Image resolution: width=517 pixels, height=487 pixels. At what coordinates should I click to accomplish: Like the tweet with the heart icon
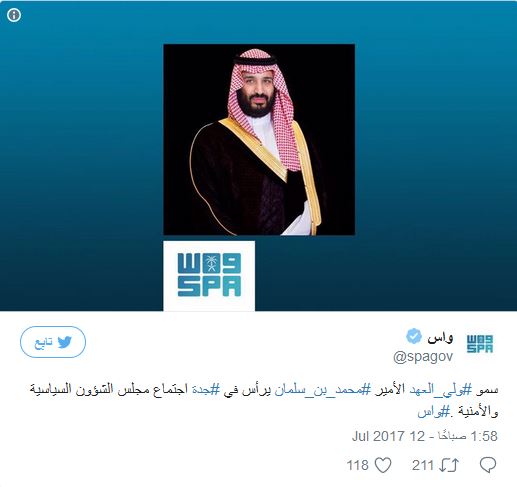pos(383,465)
